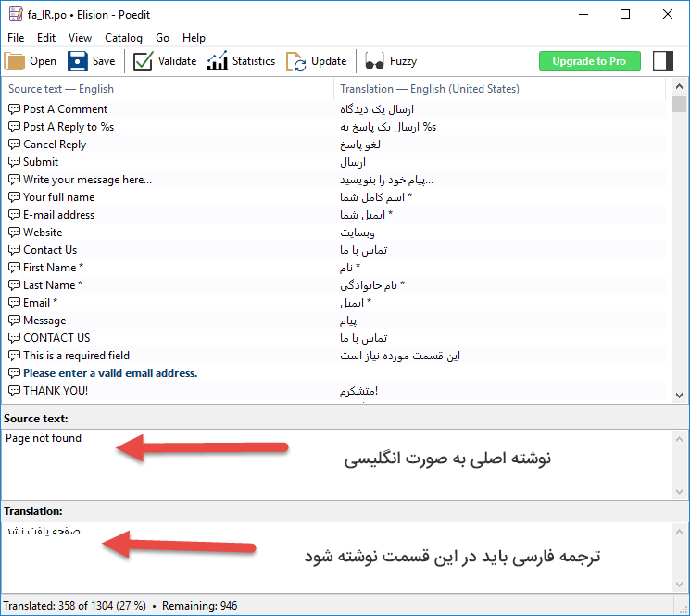Click comment icon beside Website

tap(14, 232)
